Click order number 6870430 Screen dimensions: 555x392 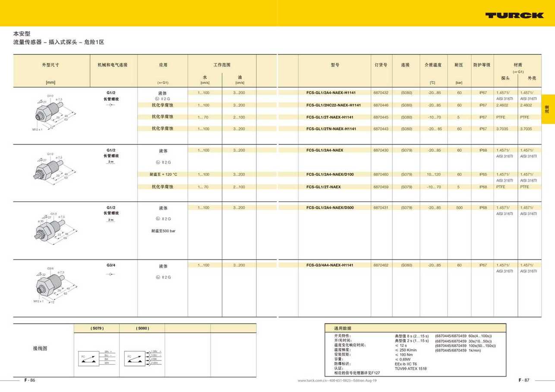click(381, 150)
